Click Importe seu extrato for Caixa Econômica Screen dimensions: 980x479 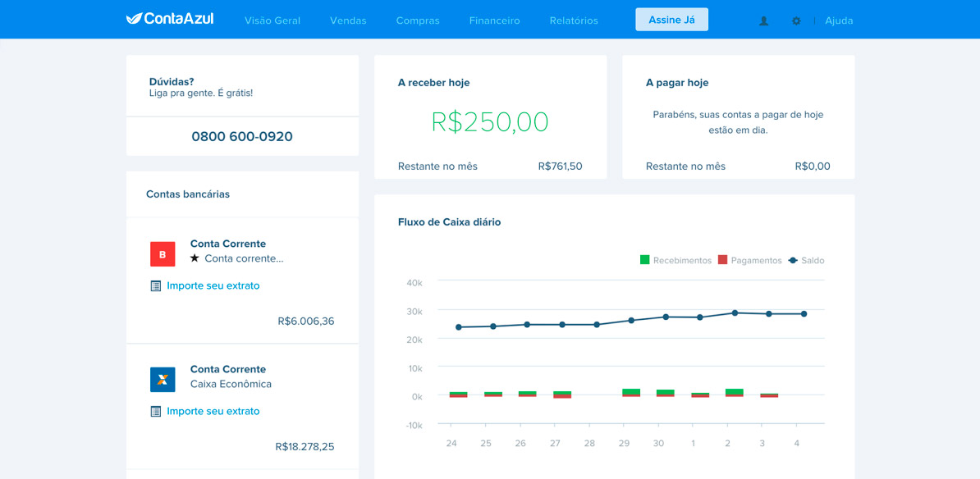pyautogui.click(x=213, y=412)
